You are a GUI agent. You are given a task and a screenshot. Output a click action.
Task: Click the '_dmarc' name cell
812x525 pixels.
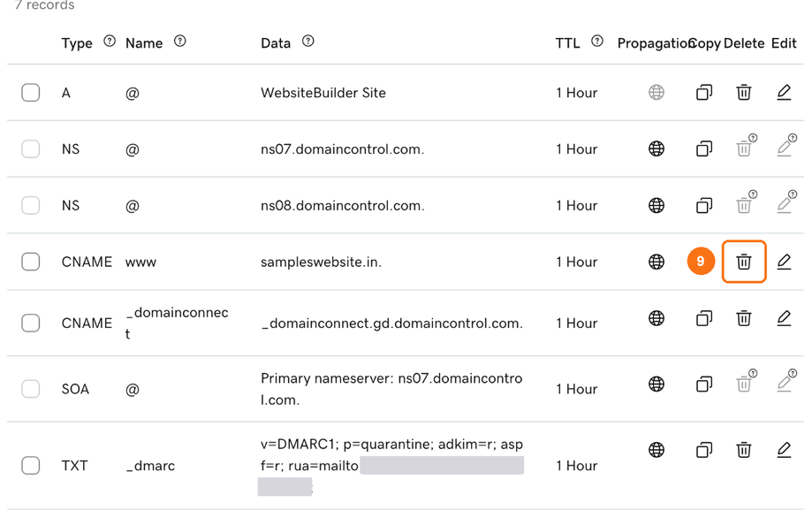tap(150, 466)
